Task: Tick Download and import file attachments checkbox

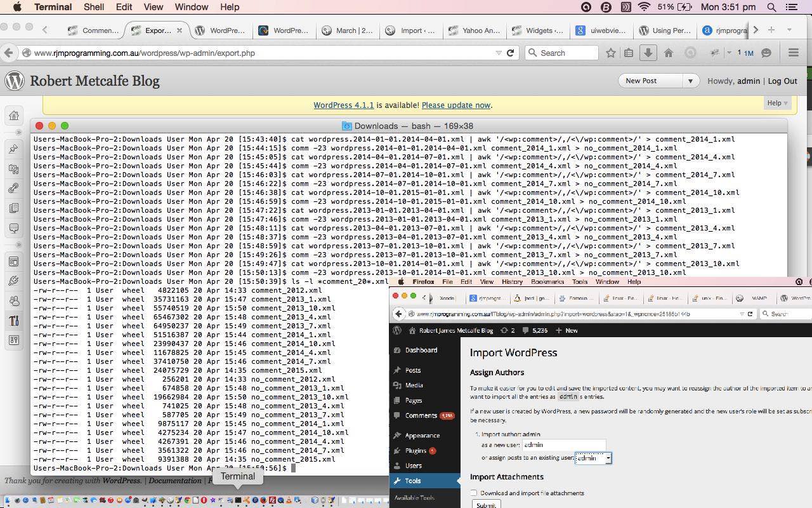Action: pos(473,493)
